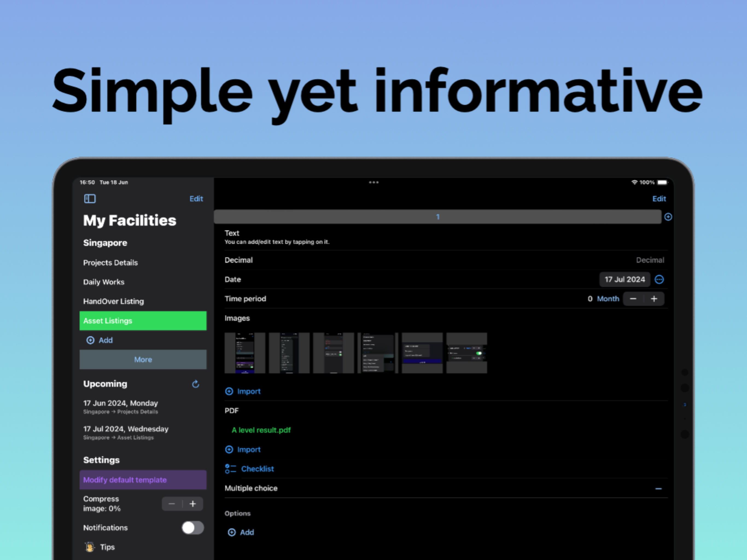The image size is (747, 560).
Task: Add a multiple choice option
Action: [241, 532]
